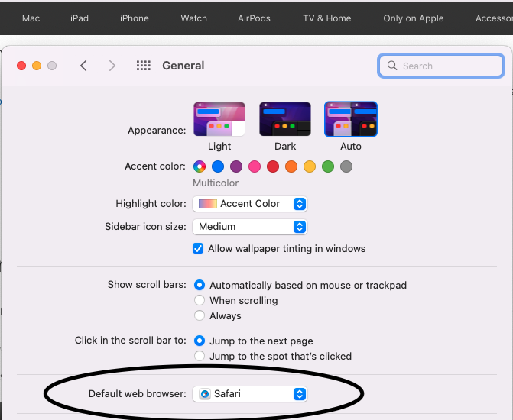Select the red accent color
This screenshot has width=513, height=420.
(x=273, y=166)
